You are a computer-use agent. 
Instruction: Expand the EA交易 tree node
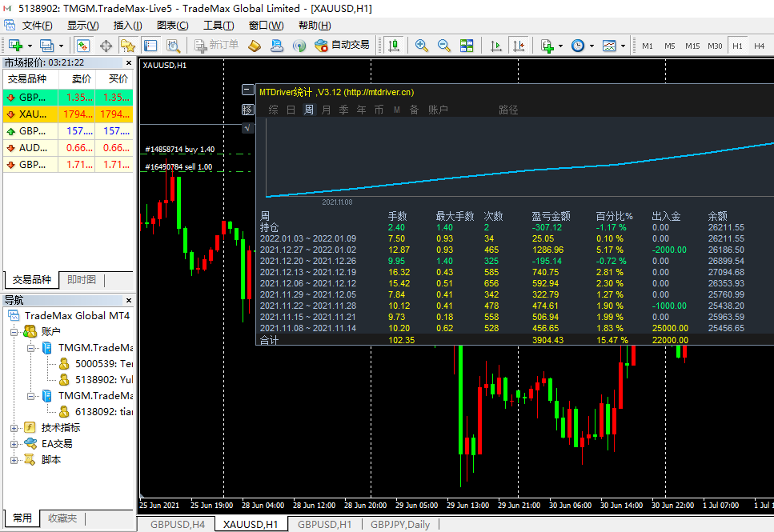(14, 444)
